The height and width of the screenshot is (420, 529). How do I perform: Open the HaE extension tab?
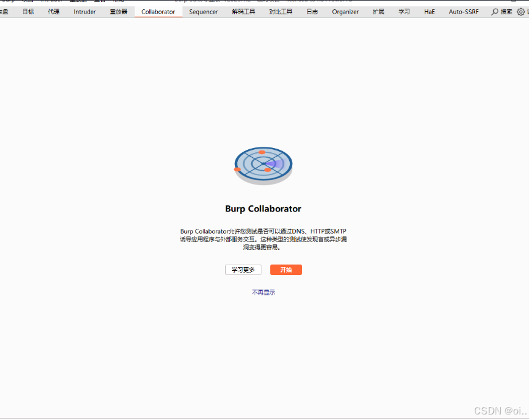click(430, 12)
